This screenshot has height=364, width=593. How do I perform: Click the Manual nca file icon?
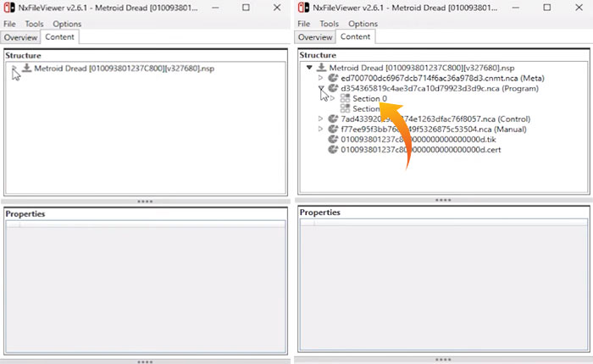[333, 129]
